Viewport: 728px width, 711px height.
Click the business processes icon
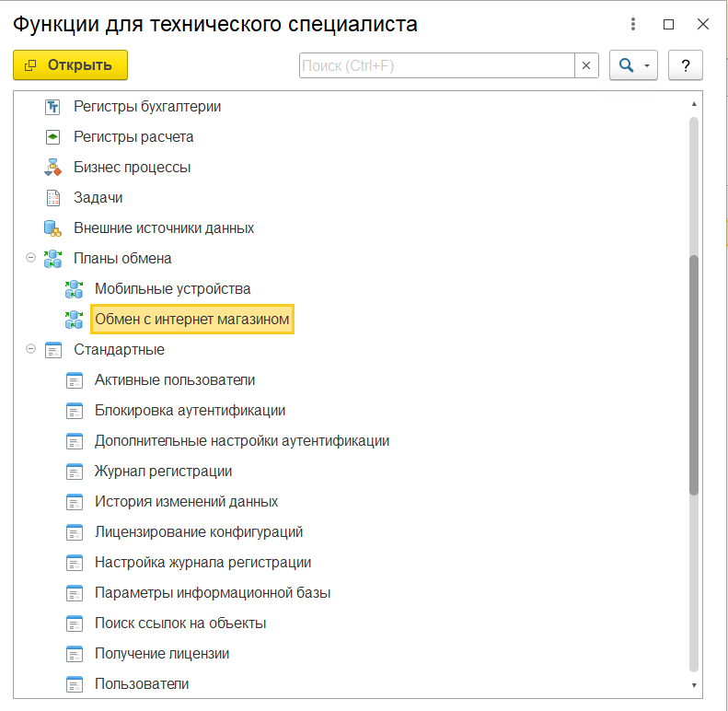coord(52,168)
